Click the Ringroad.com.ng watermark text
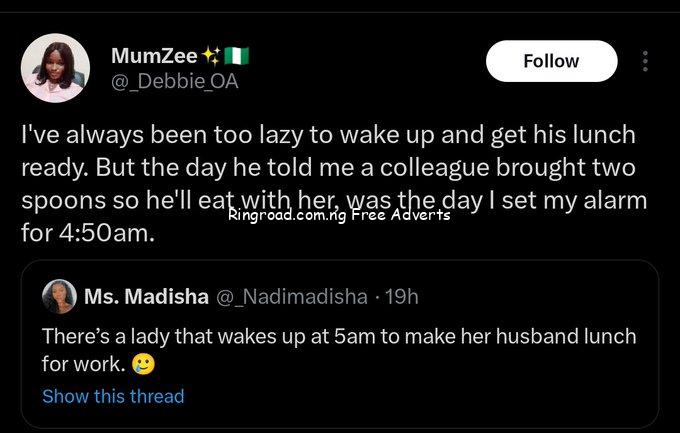The image size is (680, 433). 287,215
